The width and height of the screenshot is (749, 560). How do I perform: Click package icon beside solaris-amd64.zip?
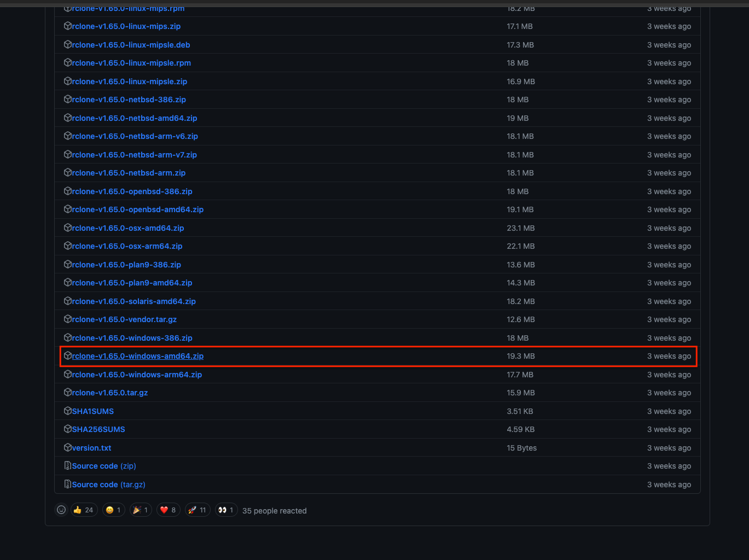(x=68, y=301)
